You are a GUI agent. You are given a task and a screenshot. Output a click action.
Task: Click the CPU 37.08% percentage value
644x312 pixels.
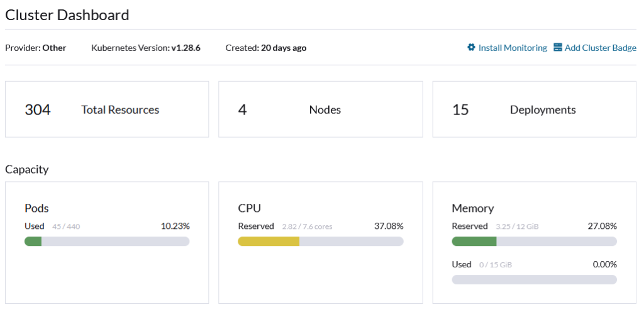(389, 226)
